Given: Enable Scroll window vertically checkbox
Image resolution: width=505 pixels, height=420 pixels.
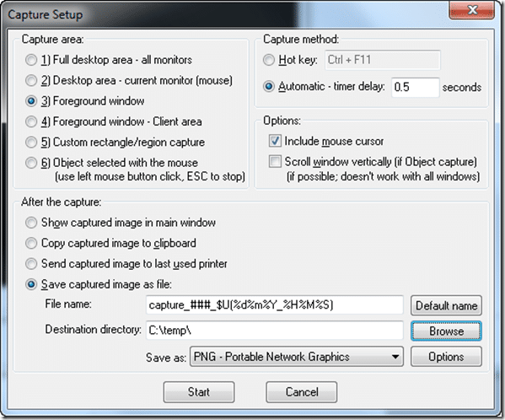Looking at the screenshot, I should coord(275,161).
